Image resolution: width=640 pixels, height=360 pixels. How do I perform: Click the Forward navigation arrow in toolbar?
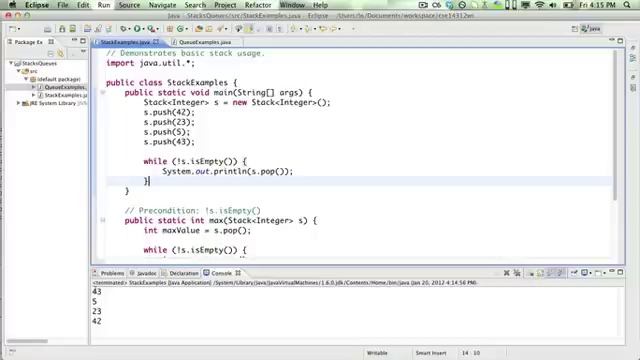(x=333, y=29)
